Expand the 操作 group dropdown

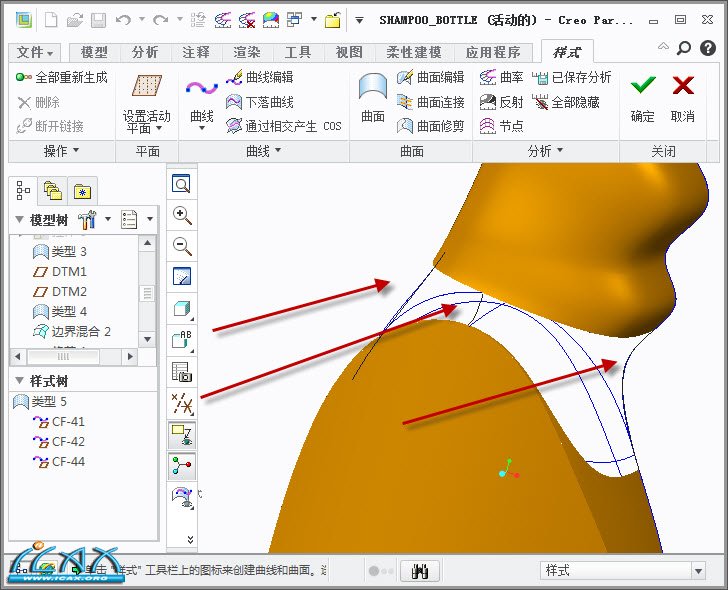(x=61, y=150)
